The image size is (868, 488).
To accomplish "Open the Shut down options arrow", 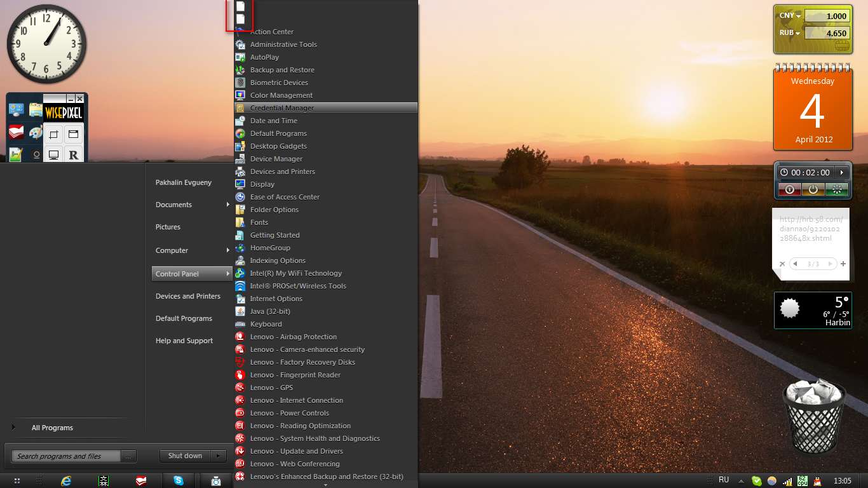I will (219, 456).
